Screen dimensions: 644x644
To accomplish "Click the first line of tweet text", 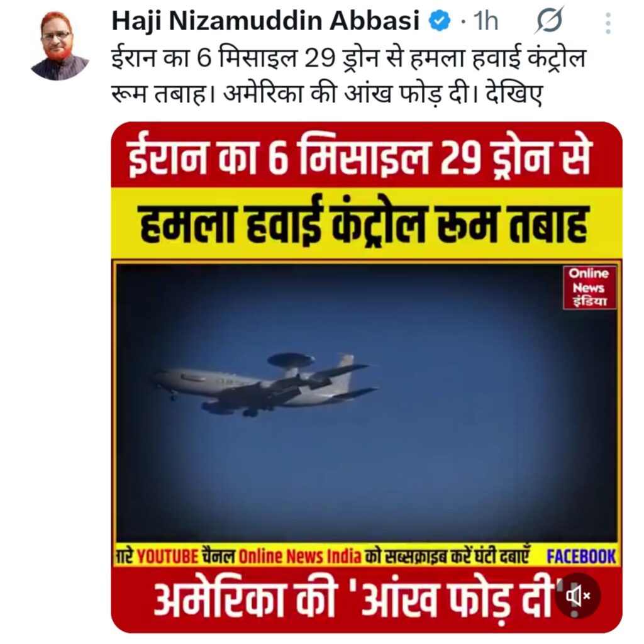I will click(x=348, y=58).
